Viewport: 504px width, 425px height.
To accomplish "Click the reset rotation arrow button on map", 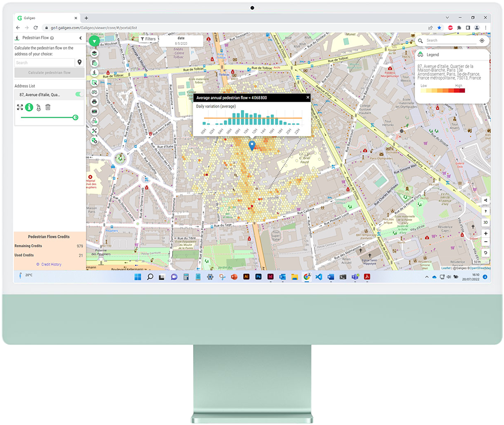I will [486, 253].
